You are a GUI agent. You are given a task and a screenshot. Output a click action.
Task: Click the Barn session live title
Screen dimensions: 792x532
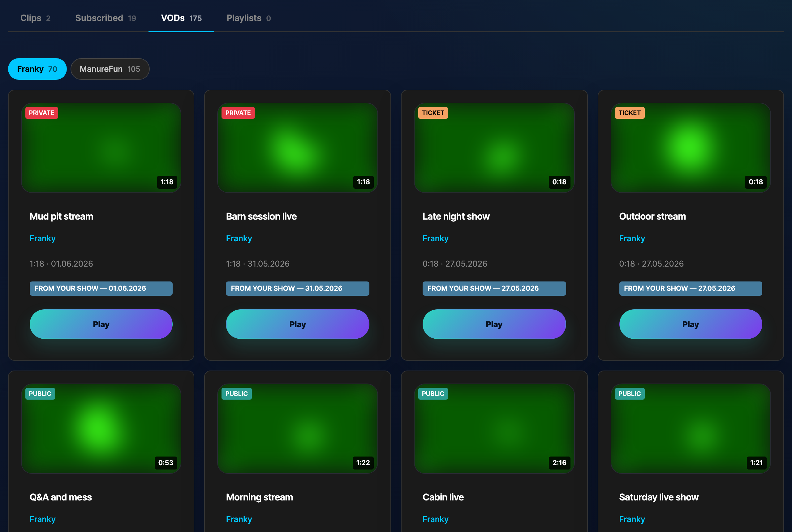click(261, 217)
